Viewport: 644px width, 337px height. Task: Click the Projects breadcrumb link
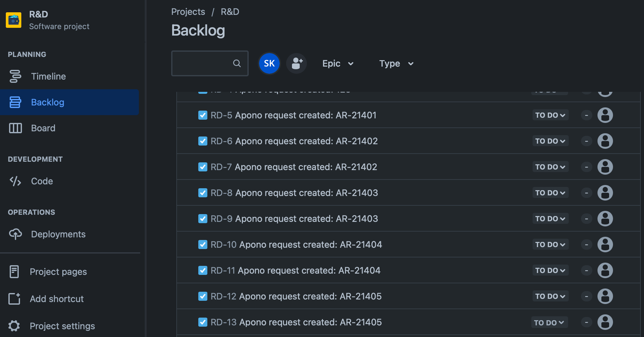point(188,12)
